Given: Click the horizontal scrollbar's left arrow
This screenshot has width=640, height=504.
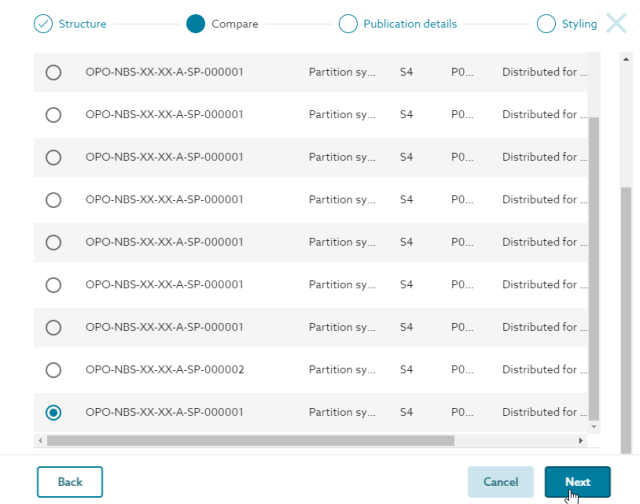Looking at the screenshot, I should point(40,441).
